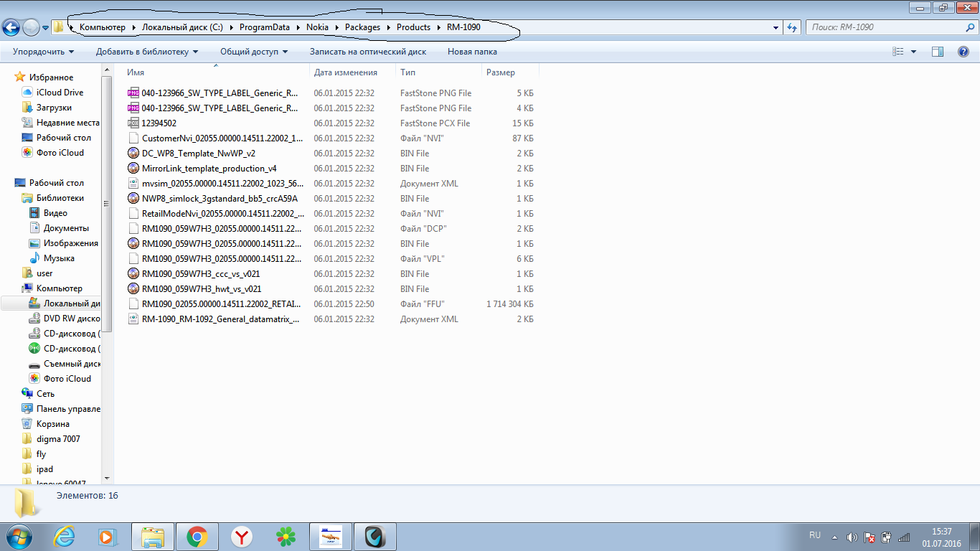Image resolution: width=980 pixels, height=551 pixels.
Task: Open the change view options dropdown arrow
Action: coord(913,52)
